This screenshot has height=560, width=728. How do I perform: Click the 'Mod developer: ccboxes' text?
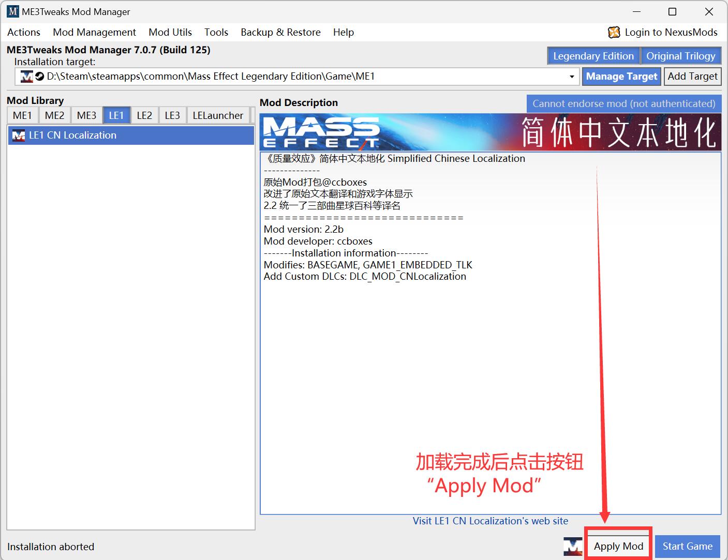pyautogui.click(x=318, y=241)
